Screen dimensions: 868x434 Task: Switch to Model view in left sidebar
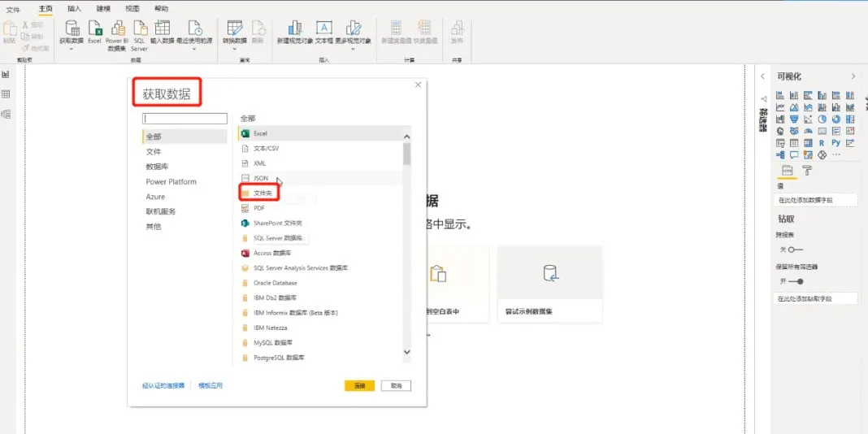tap(6, 114)
